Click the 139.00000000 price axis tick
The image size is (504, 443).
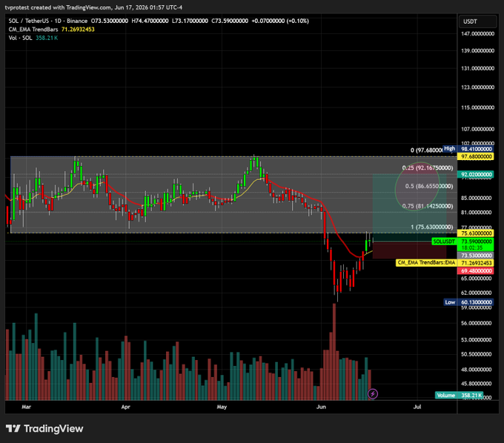click(x=477, y=51)
